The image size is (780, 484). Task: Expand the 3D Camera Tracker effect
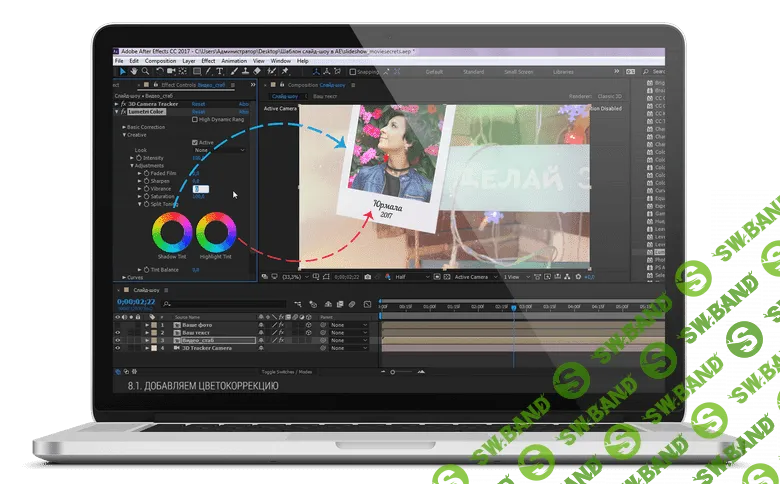point(117,104)
